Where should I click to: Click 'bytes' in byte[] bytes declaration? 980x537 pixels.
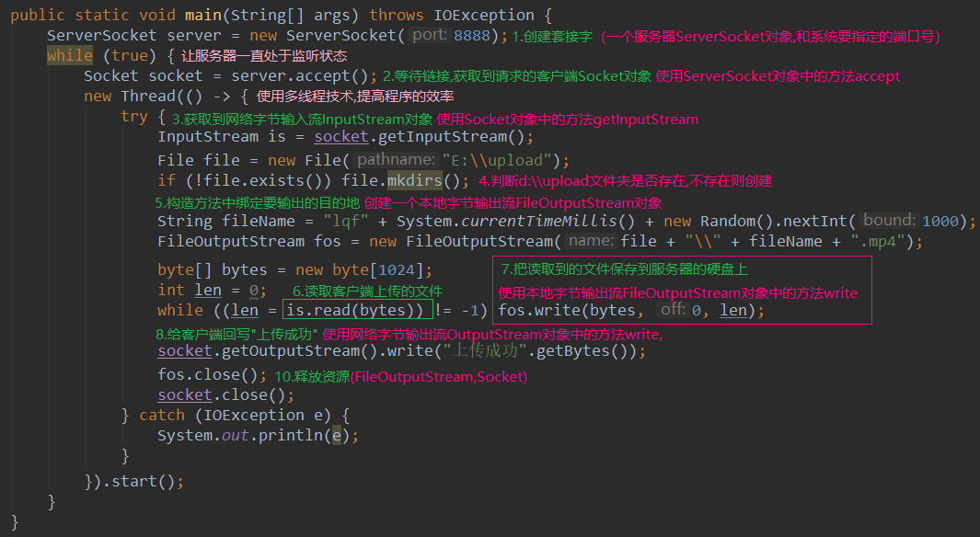tap(245, 269)
